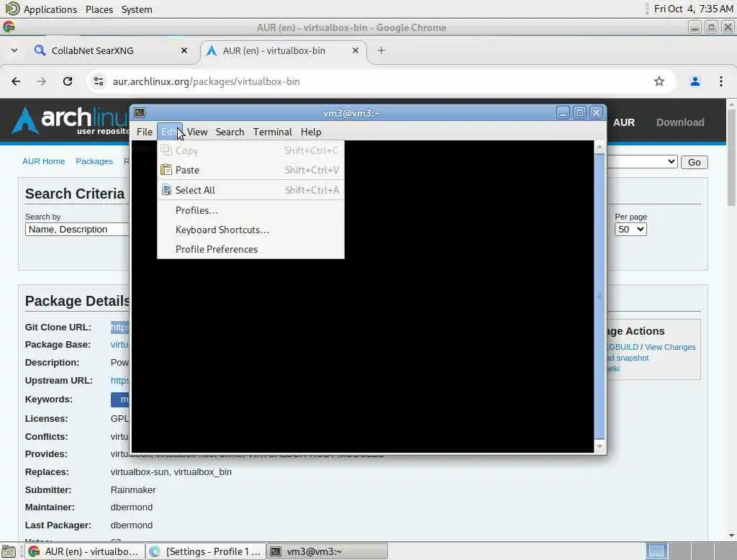Open Profiles... from the Edit menu

coord(250,210)
